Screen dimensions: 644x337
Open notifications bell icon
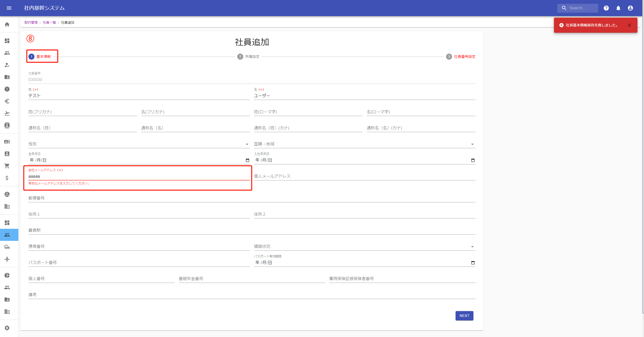[618, 8]
